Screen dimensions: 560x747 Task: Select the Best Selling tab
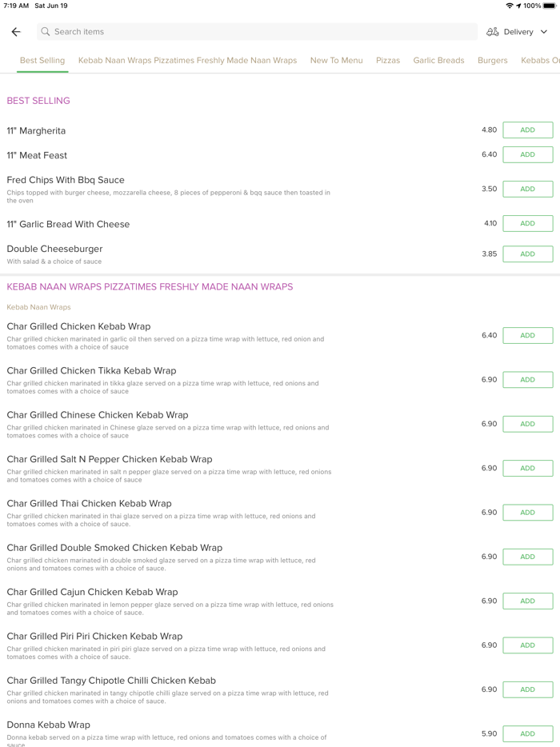point(42,61)
